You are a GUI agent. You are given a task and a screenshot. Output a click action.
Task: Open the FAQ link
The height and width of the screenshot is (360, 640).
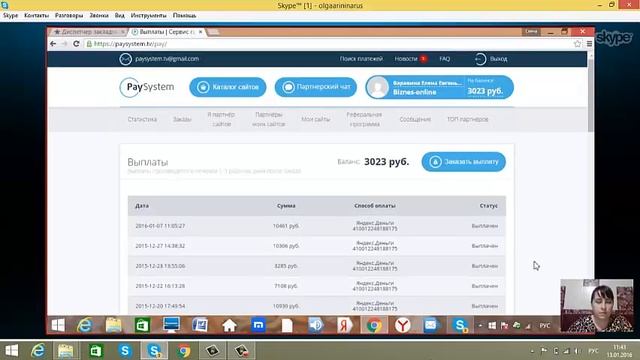[x=444, y=59]
